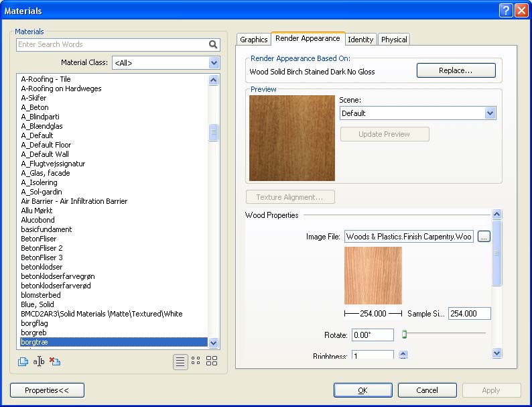Open the Graphics tab
The width and height of the screenshot is (532, 407).
tap(254, 40)
